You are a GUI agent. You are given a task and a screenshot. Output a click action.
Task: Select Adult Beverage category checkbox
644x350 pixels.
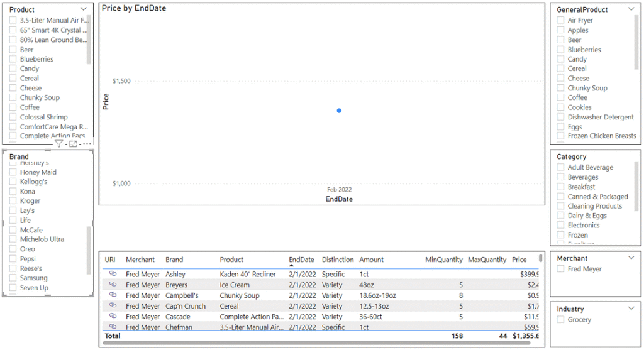pyautogui.click(x=560, y=167)
